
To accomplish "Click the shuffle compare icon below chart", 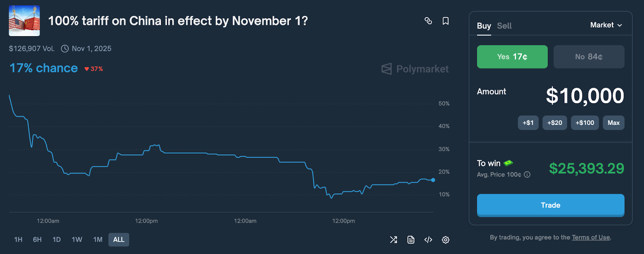I will click(394, 240).
